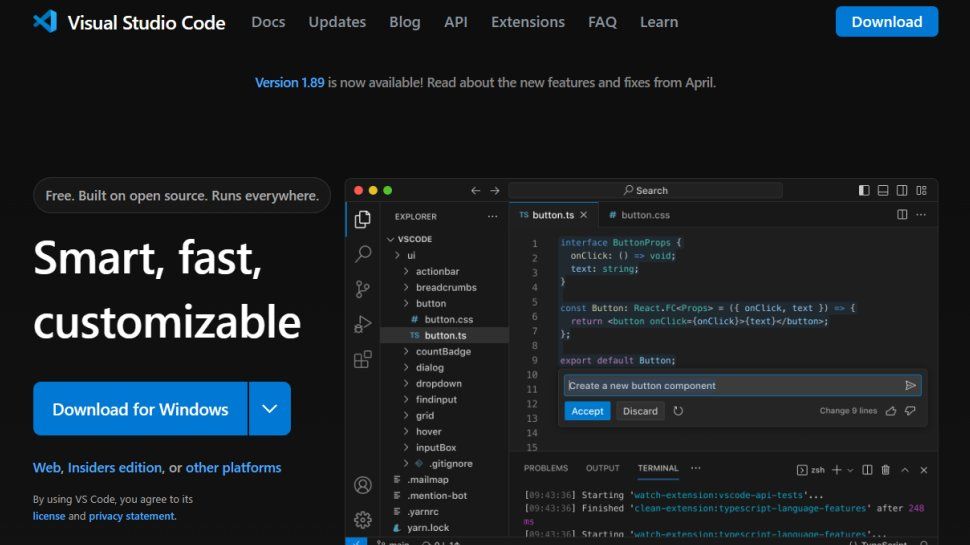Click the zsh terminal shell icon
The width and height of the screenshot is (970, 545).
pos(802,470)
